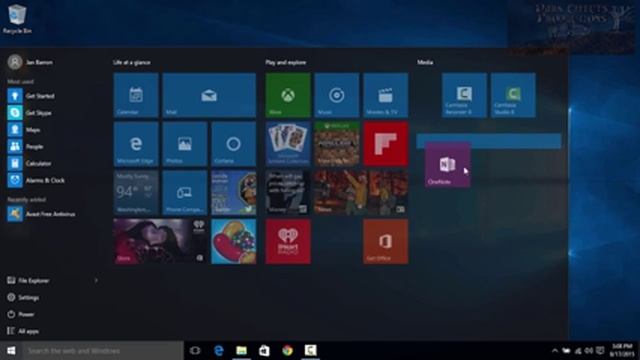Expand File Explorer jump list arrow
The width and height of the screenshot is (640, 360).
(x=96, y=280)
